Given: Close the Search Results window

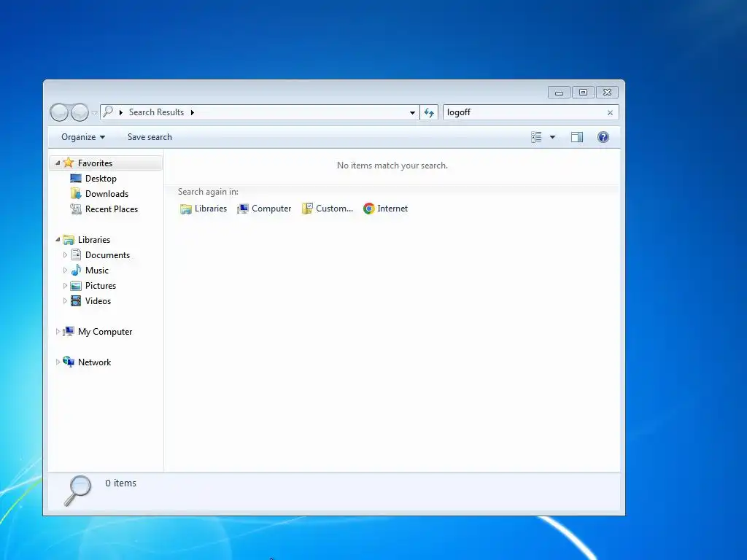Looking at the screenshot, I should [608, 93].
